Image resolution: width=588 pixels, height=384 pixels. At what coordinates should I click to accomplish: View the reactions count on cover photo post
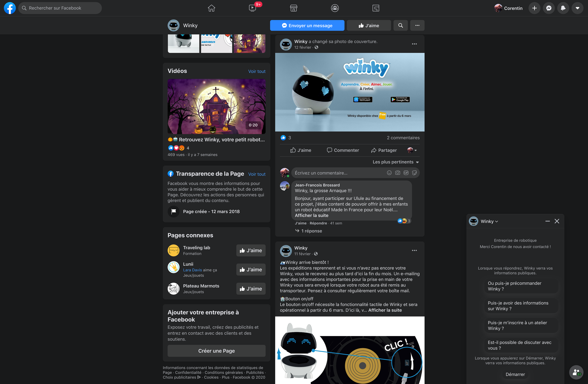click(x=286, y=138)
